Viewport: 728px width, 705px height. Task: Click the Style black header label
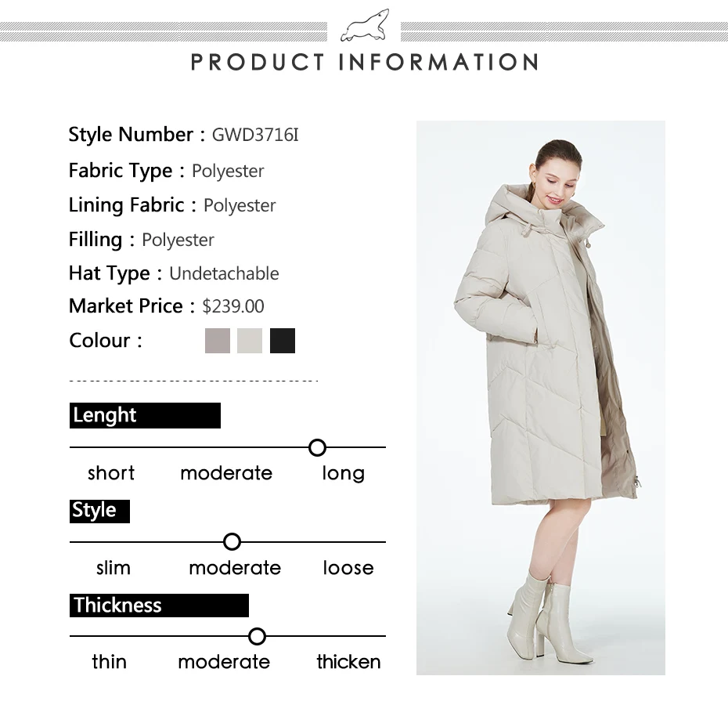[100, 512]
